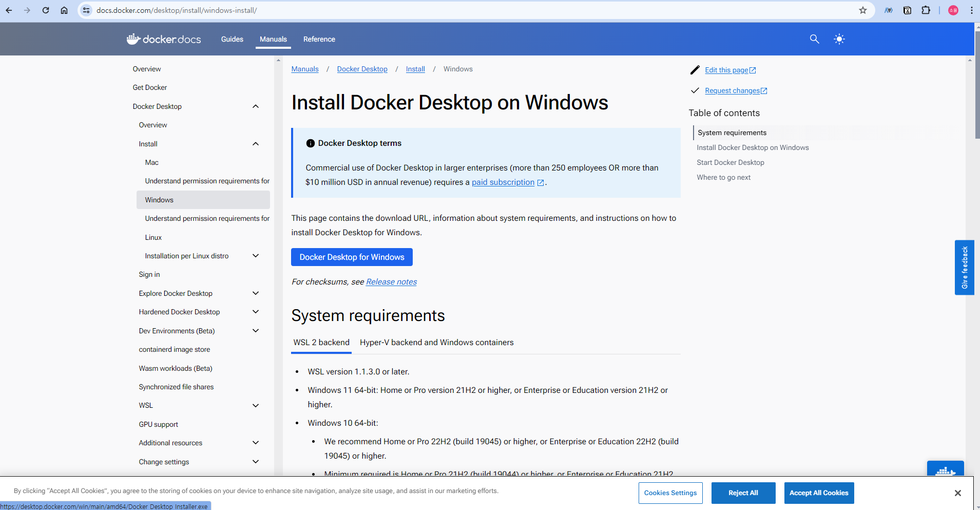Open the Chrome three-dot menu
The image size is (980, 510).
coord(972,10)
